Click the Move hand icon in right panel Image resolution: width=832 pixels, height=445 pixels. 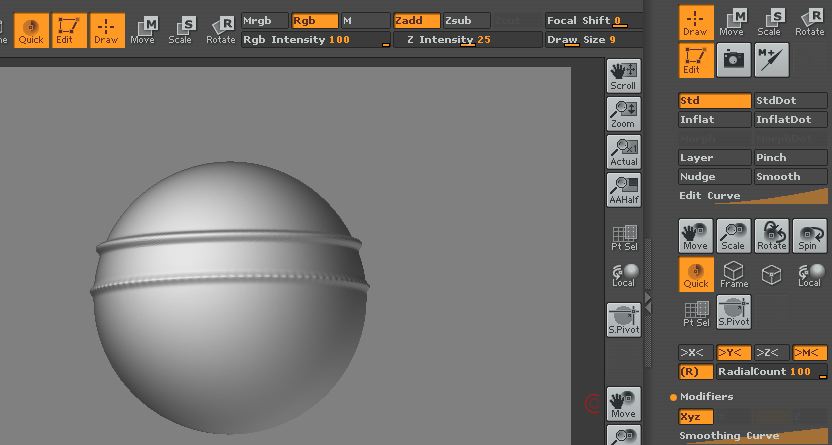[x=696, y=236]
